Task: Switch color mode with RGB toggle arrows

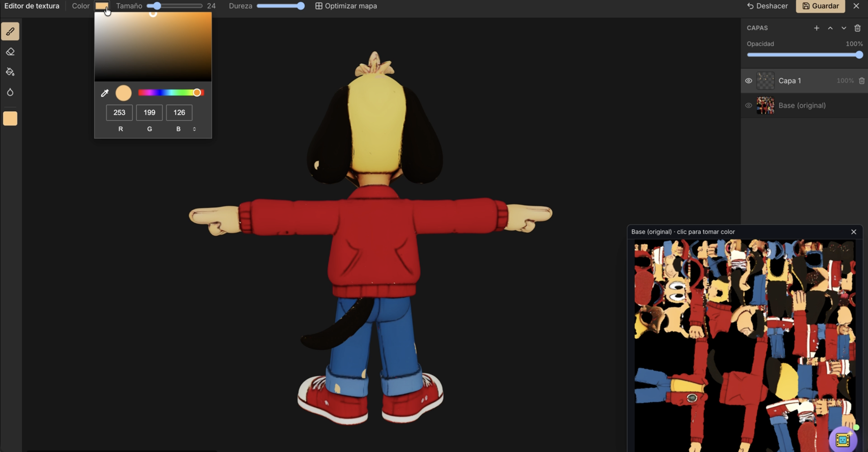Action: coord(194,129)
